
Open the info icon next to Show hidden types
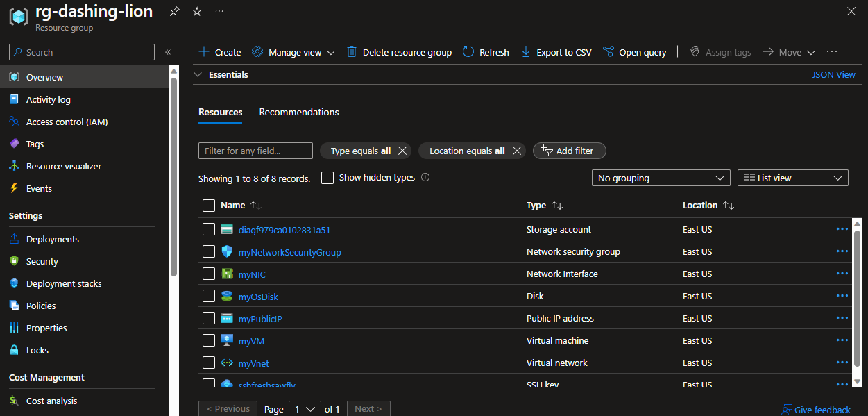coord(425,177)
